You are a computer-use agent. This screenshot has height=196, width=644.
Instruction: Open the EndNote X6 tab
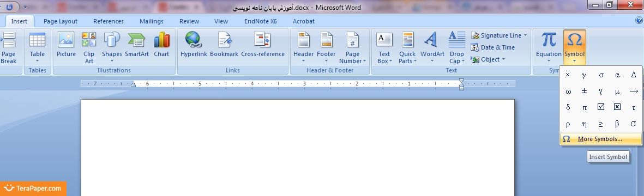click(x=261, y=21)
